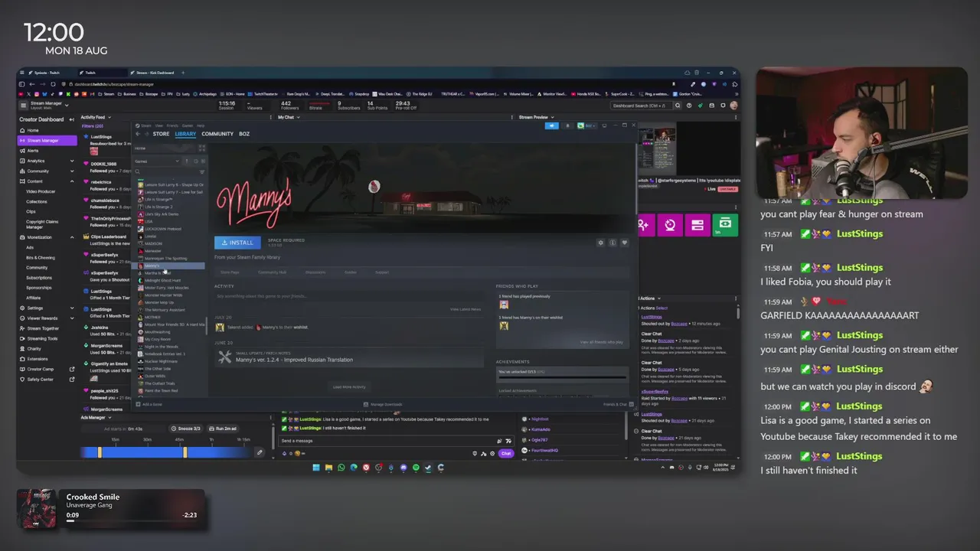This screenshot has height=551, width=980.
Task: Collapse the Creator Dashboard sidebar arrow
Action: (72, 119)
